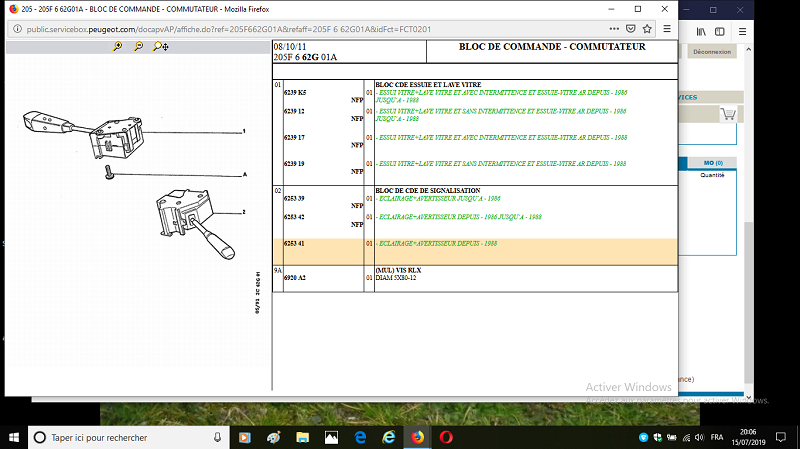Click ECLAIRAGE+AVERTISSEUR DEPUIS - 1988 description
The image size is (800, 449).
point(436,243)
